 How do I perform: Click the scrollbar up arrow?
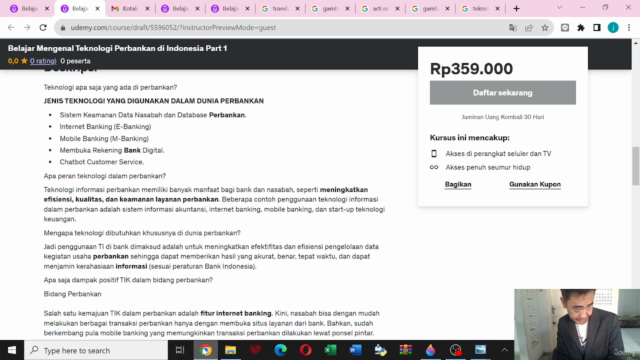coord(636,42)
